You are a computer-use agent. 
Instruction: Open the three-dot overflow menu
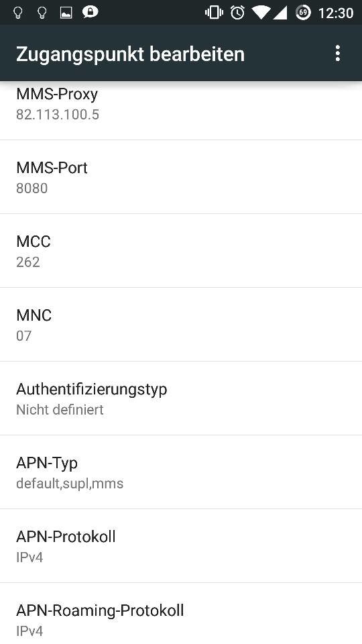337,54
